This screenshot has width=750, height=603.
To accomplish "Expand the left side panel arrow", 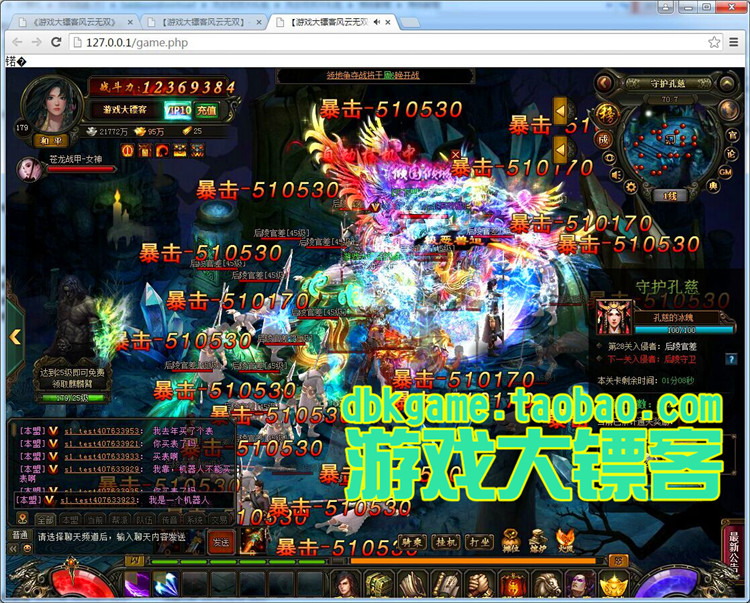I will tap(15, 337).
